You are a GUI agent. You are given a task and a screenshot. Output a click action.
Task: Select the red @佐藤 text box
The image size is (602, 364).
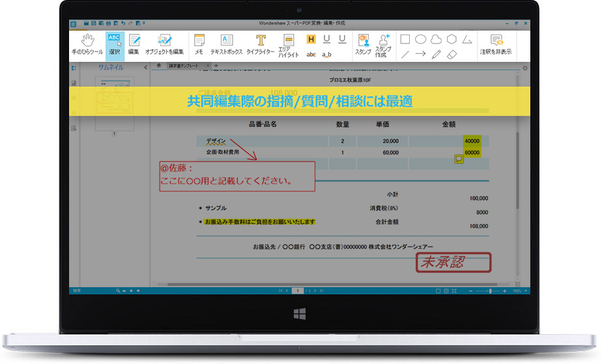pos(237,176)
